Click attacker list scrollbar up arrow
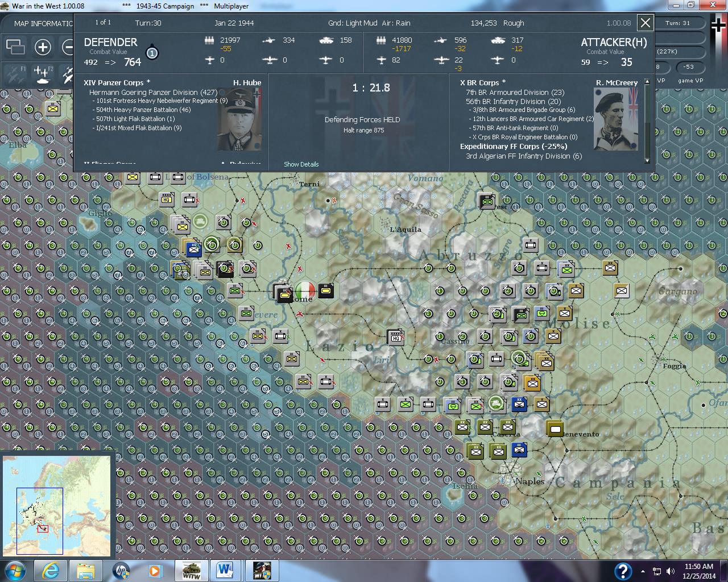This screenshot has width=728, height=582. [x=647, y=82]
